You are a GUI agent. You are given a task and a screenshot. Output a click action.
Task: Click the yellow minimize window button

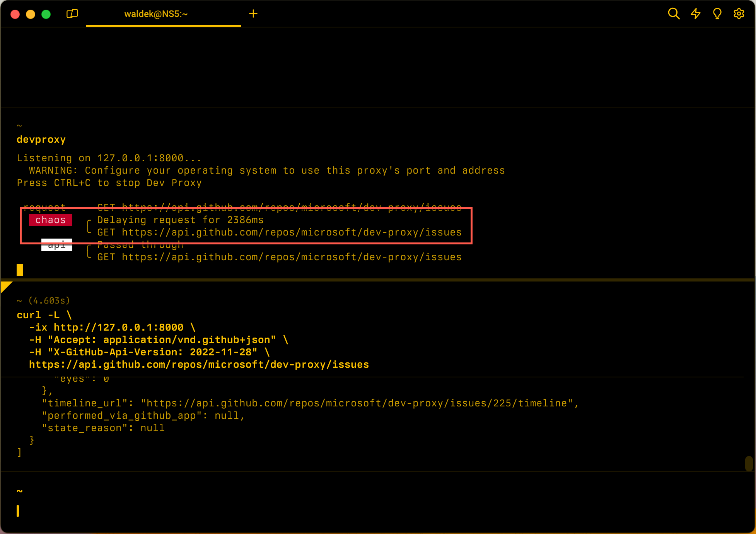[x=31, y=14]
